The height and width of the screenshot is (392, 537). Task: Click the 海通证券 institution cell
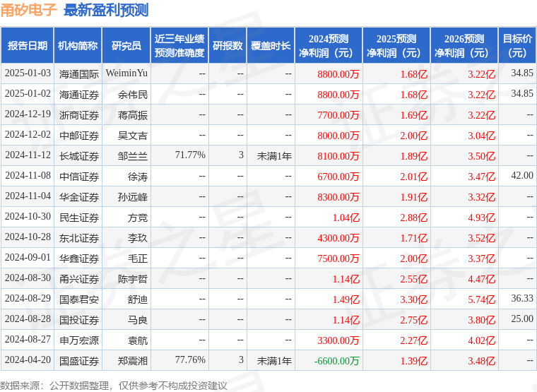tap(79, 95)
